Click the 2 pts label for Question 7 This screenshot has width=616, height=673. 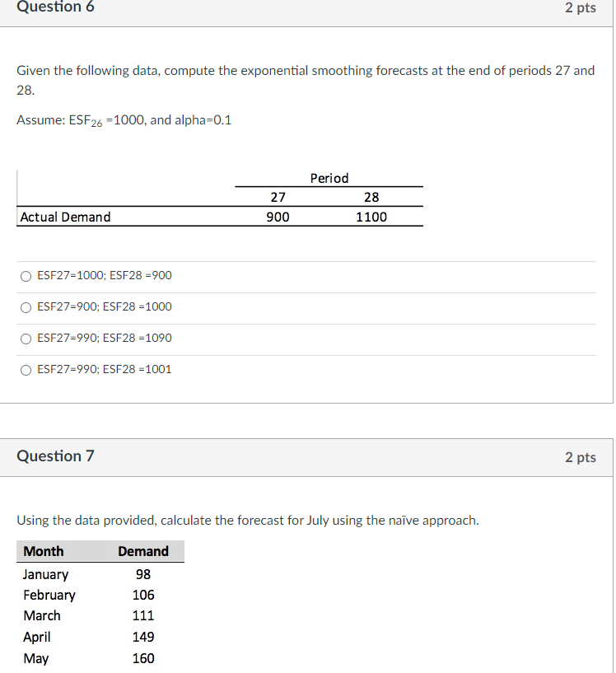(x=581, y=457)
